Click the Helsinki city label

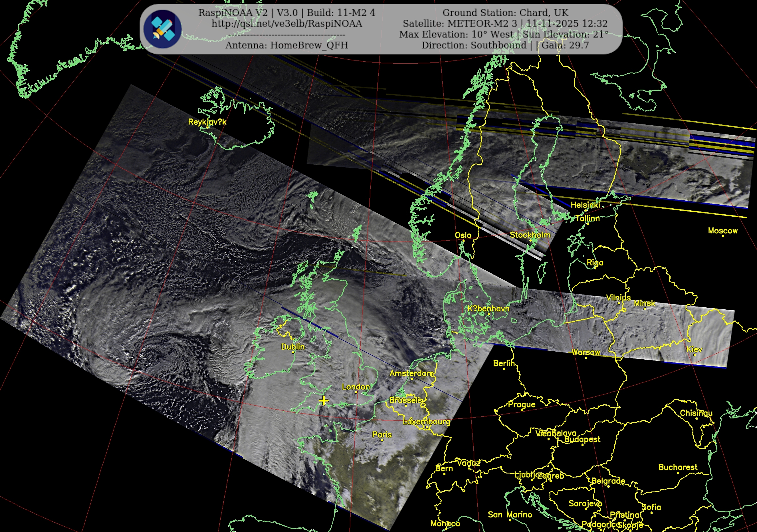[x=585, y=205]
